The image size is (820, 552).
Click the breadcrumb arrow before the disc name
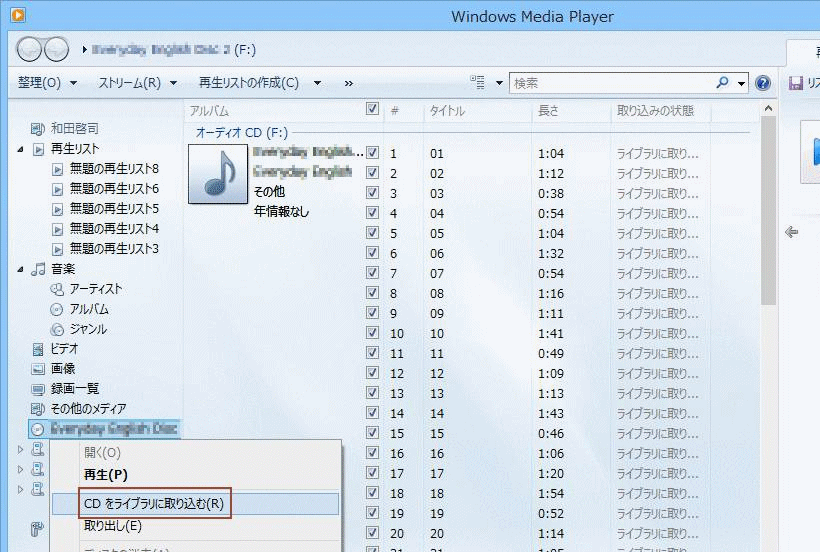coord(84,50)
